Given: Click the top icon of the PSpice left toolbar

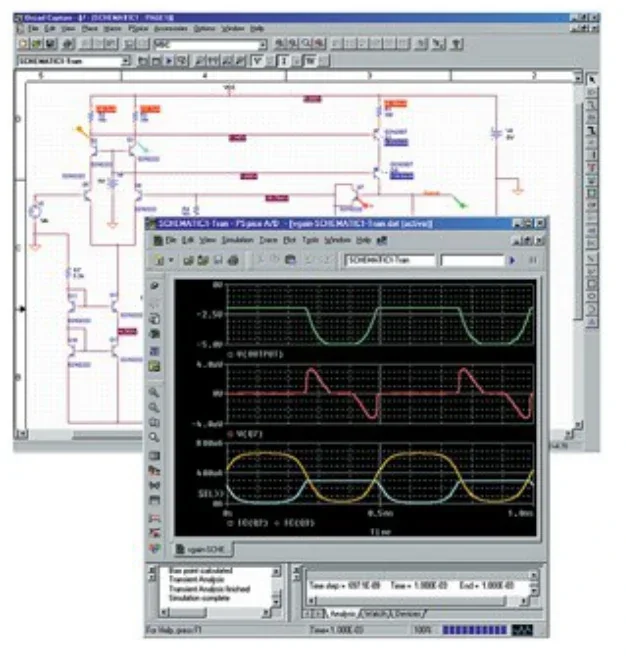Looking at the screenshot, I should [154, 286].
